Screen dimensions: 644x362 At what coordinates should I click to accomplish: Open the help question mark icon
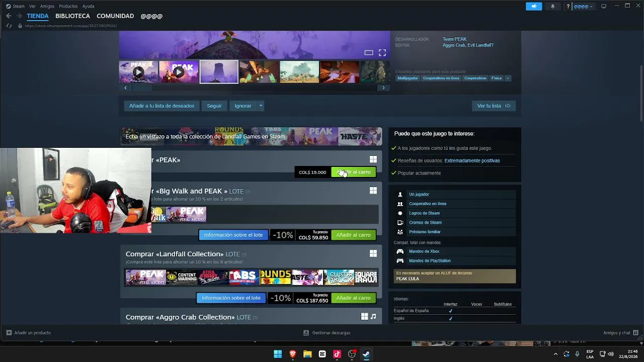[568, 7]
